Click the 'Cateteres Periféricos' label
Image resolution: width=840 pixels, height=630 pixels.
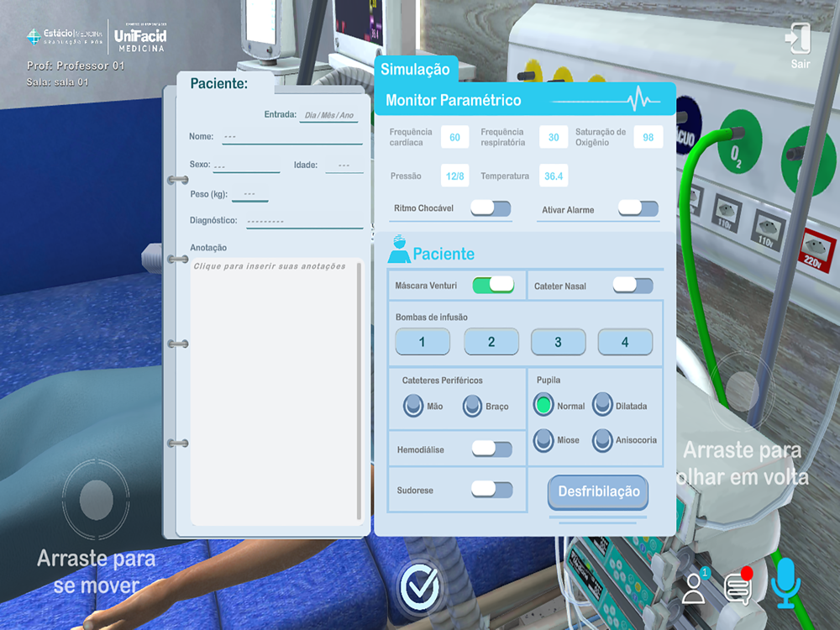click(443, 381)
